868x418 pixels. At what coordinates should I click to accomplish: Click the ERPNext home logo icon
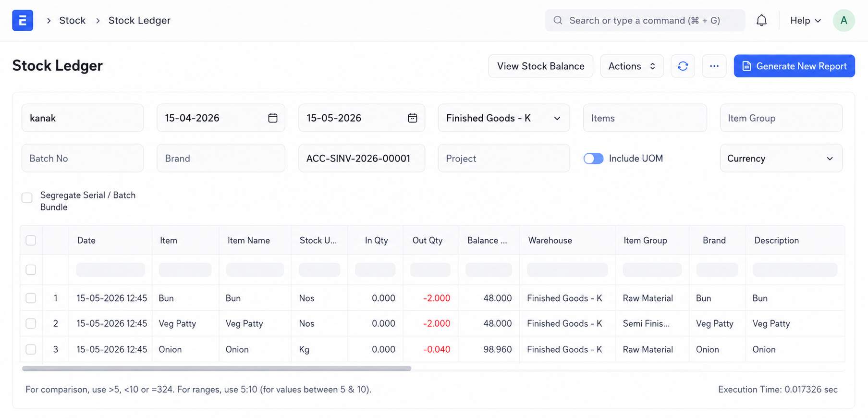[x=23, y=20]
